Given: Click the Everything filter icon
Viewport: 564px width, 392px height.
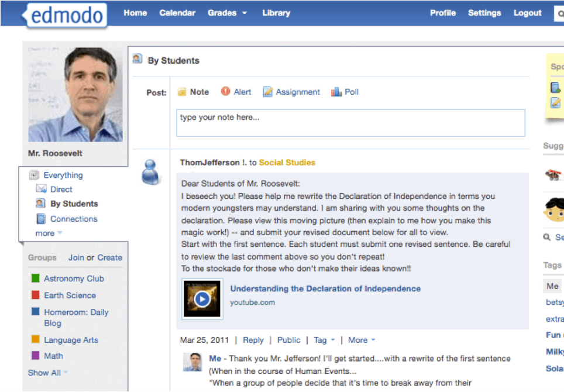Looking at the screenshot, I should point(34,175).
